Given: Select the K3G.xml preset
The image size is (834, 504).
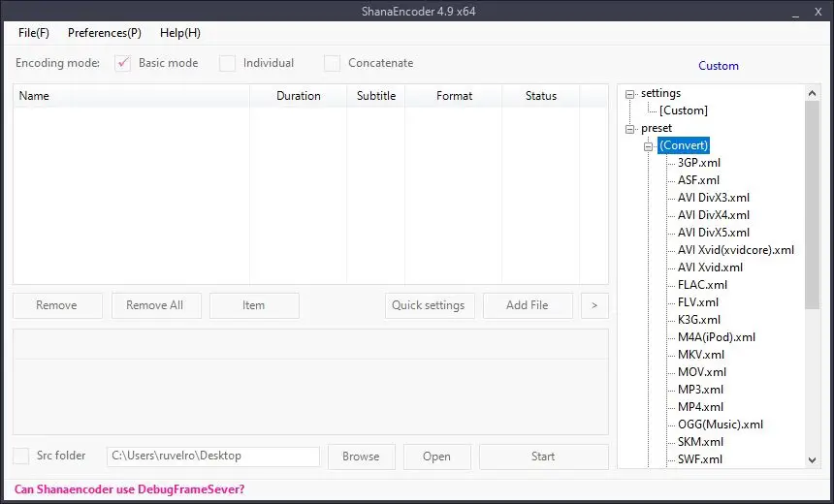Looking at the screenshot, I should point(699,320).
